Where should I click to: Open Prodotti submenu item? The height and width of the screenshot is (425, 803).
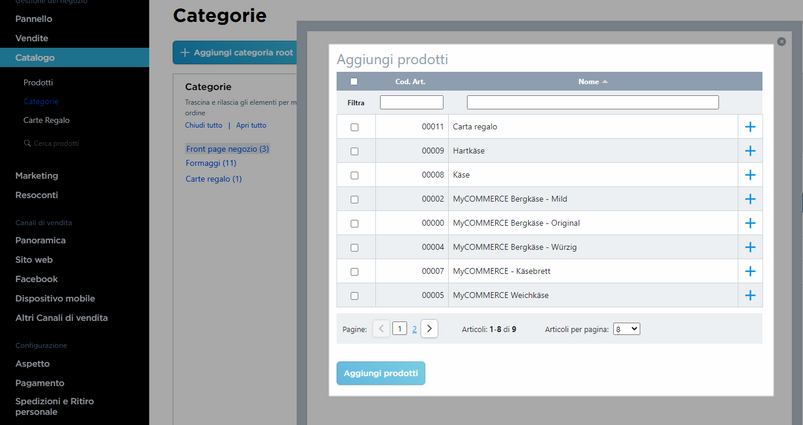click(38, 82)
